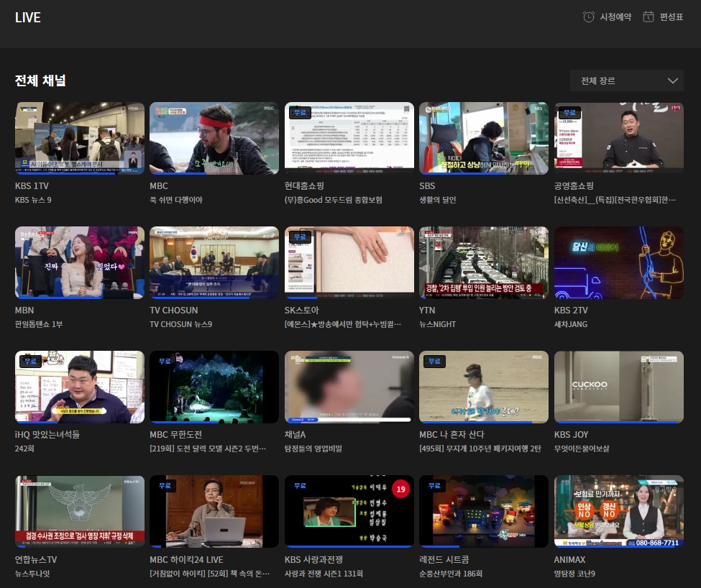The width and height of the screenshot is (701, 588).
Task: Click the 무료 badge on MBC 하이킥24 LIVE
Action: point(165,486)
